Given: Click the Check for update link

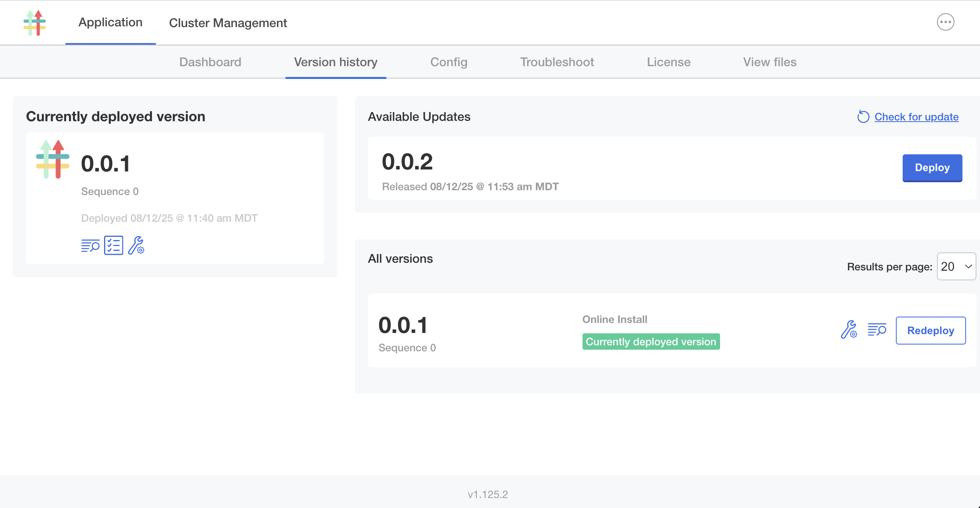Looking at the screenshot, I should pyautogui.click(x=916, y=116).
